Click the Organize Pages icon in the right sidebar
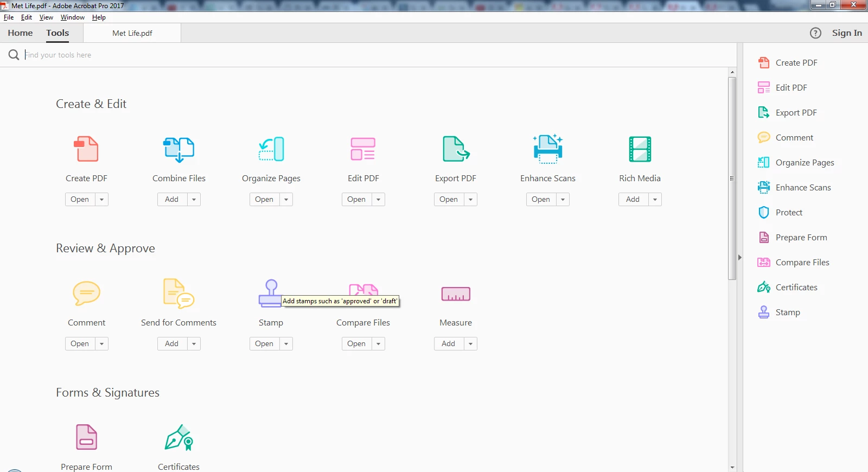 click(764, 162)
